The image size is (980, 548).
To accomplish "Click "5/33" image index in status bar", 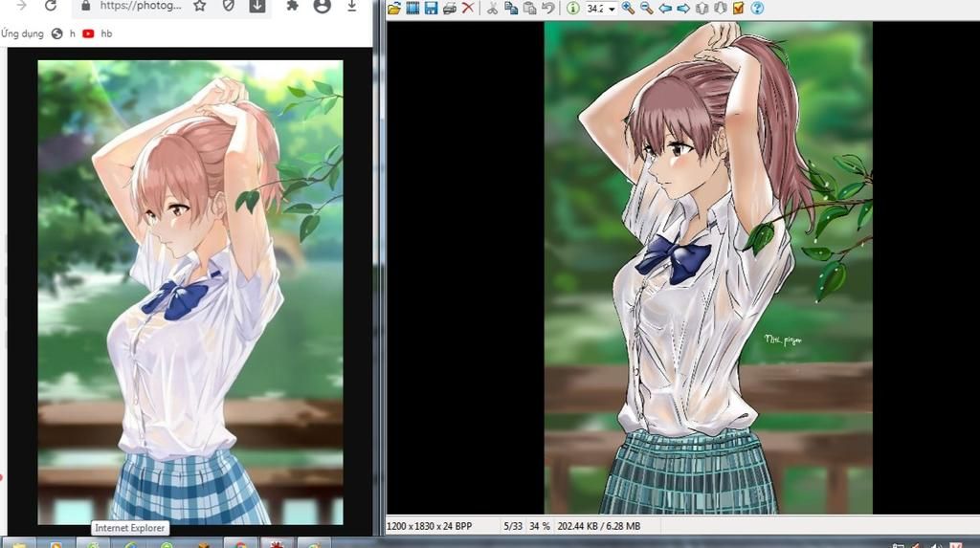I will (513, 526).
